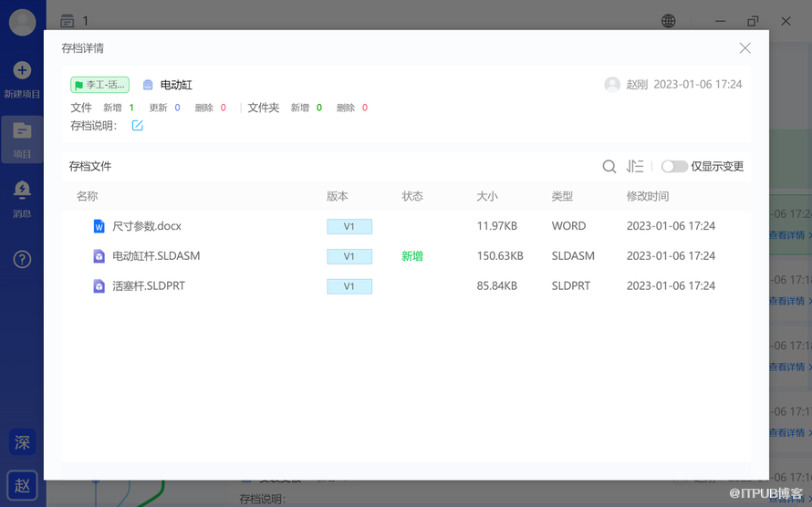The image size is (812, 507).
Task: Click the 李工 green flag tag
Action: (x=99, y=85)
